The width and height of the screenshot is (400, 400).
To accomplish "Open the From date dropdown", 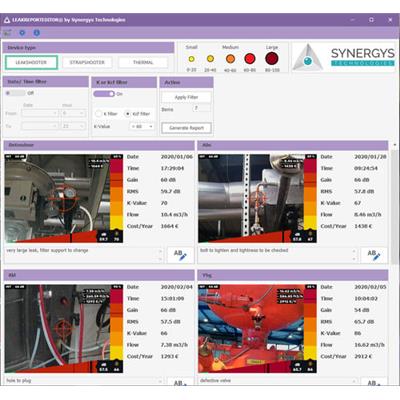I will point(40,113).
